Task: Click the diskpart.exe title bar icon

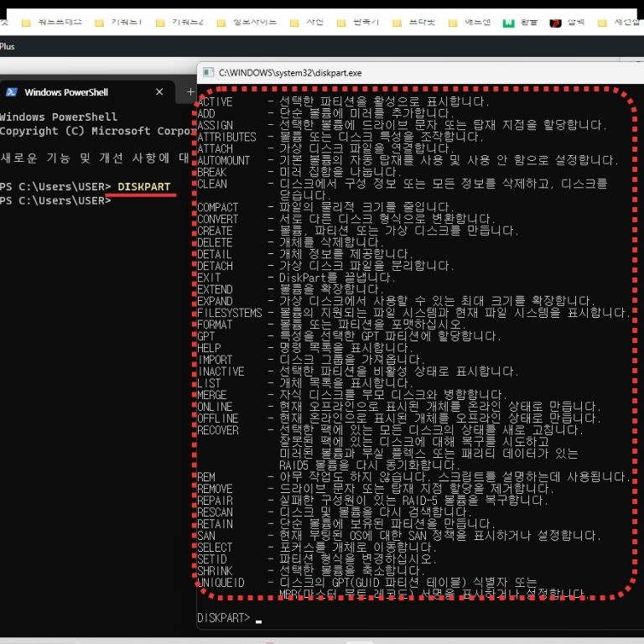Action: coord(208,73)
